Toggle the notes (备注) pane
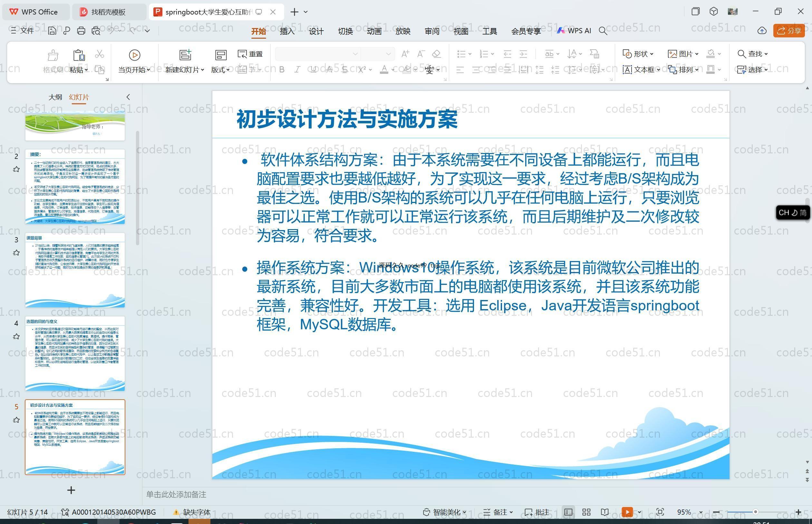Image resolution: width=812 pixels, height=524 pixels. (497, 512)
